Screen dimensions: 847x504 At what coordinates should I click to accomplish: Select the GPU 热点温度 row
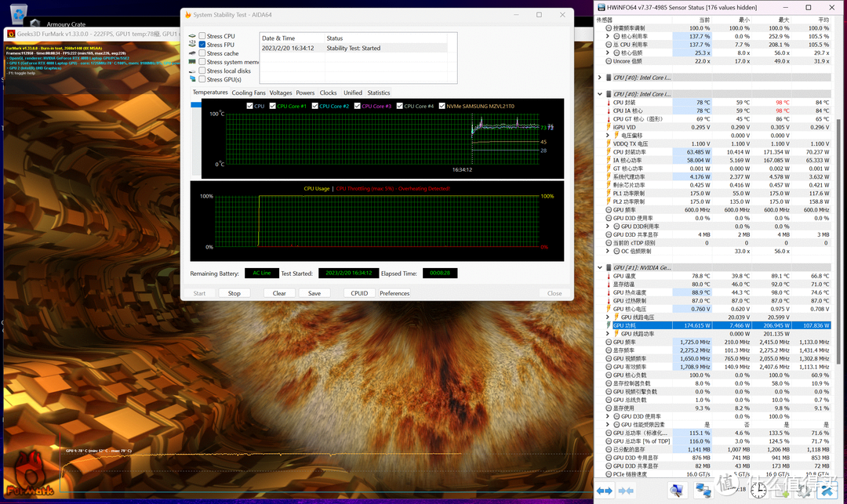[x=718, y=292]
